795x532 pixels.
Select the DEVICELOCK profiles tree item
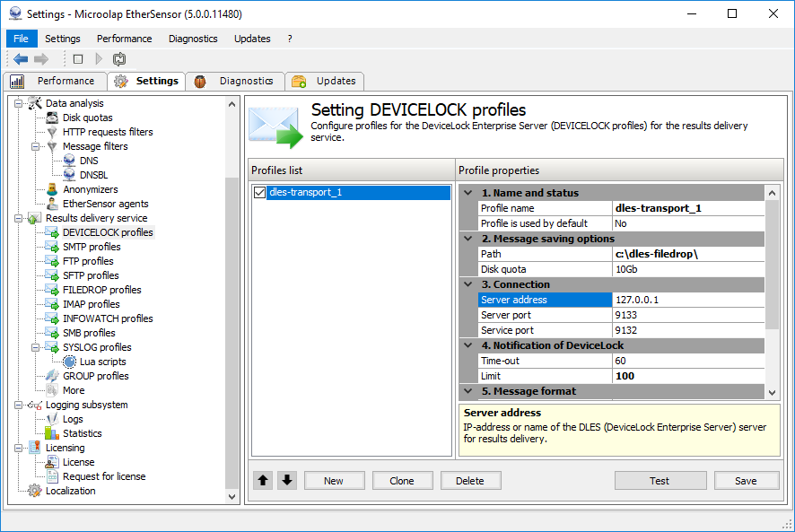[108, 232]
